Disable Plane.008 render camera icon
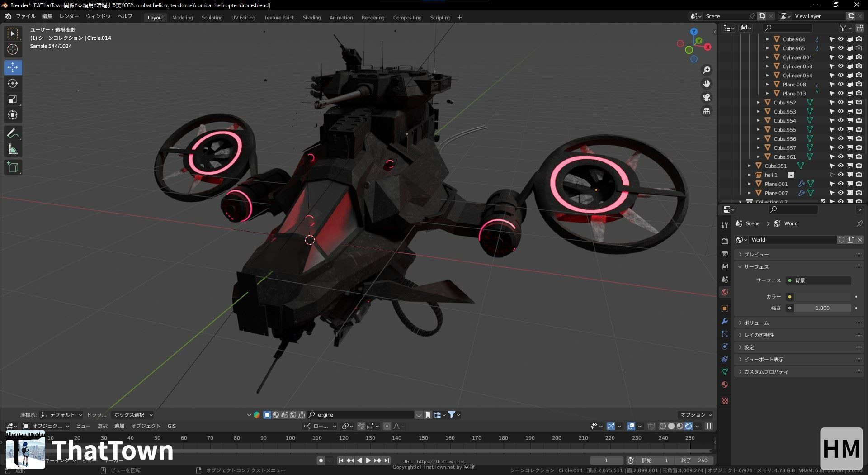The height and width of the screenshot is (475, 868). coord(859,85)
